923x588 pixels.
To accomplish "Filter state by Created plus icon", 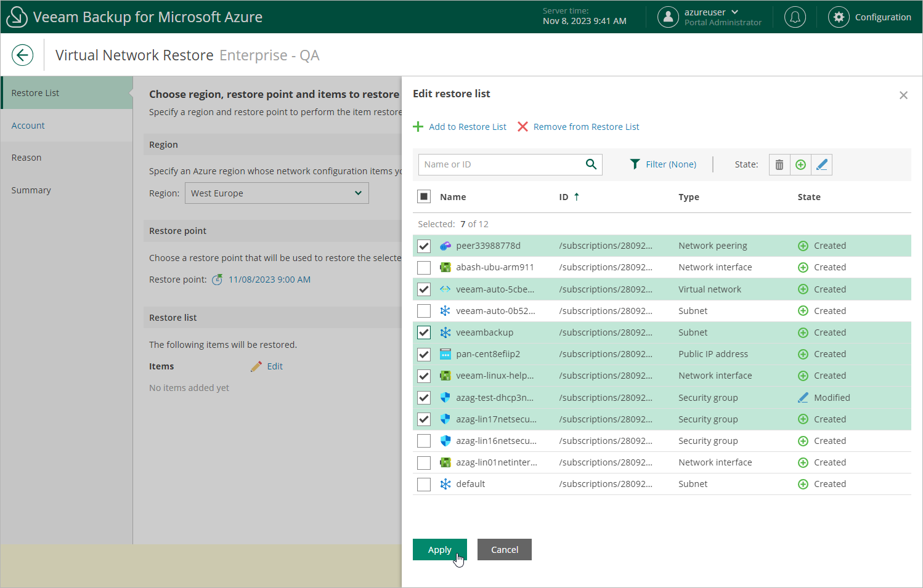I will click(x=800, y=164).
